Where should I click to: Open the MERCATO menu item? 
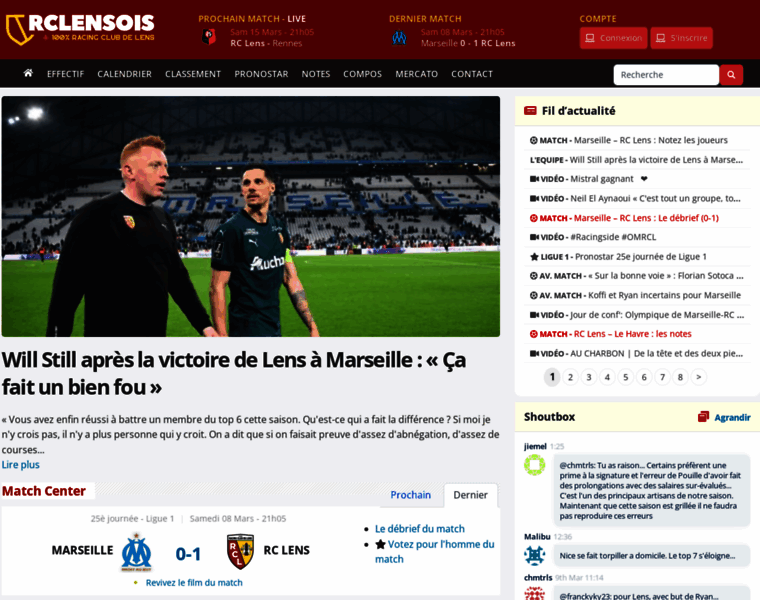[416, 74]
